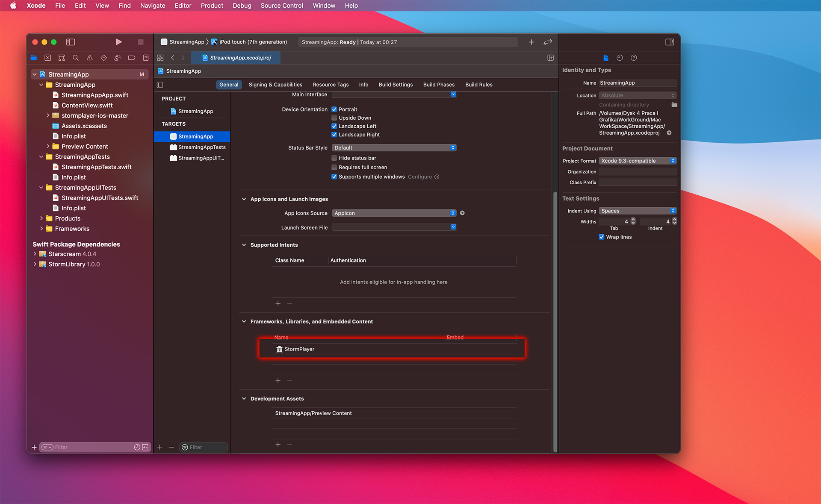Image resolution: width=821 pixels, height=504 pixels.
Task: Open the Apple menu
Action: pyautogui.click(x=13, y=6)
